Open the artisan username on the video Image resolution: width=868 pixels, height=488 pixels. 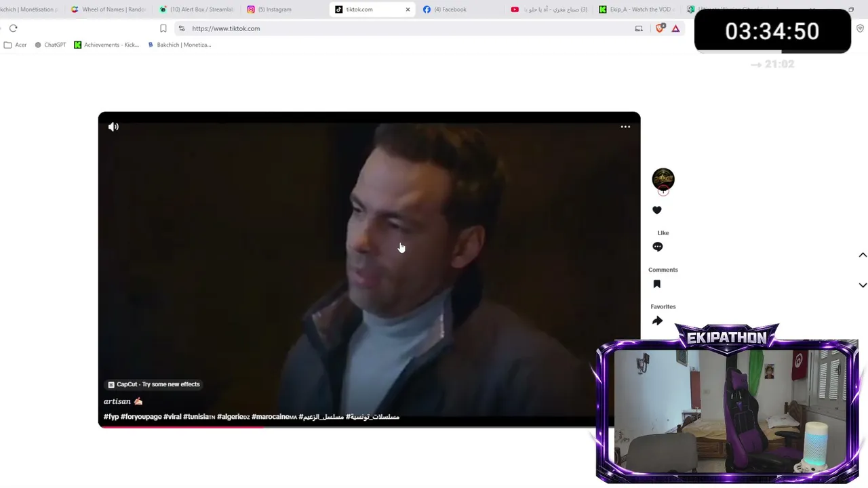tap(117, 401)
